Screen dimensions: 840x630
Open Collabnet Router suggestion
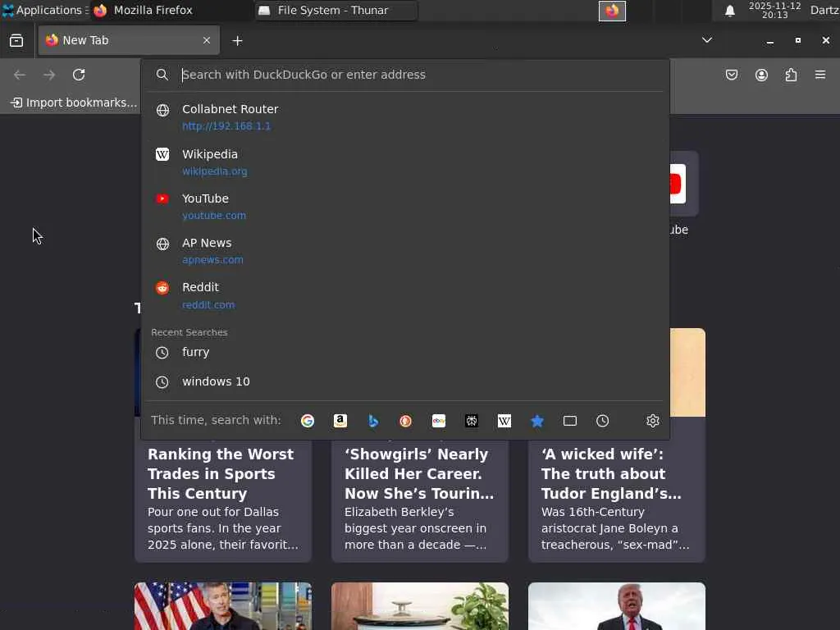click(x=405, y=116)
